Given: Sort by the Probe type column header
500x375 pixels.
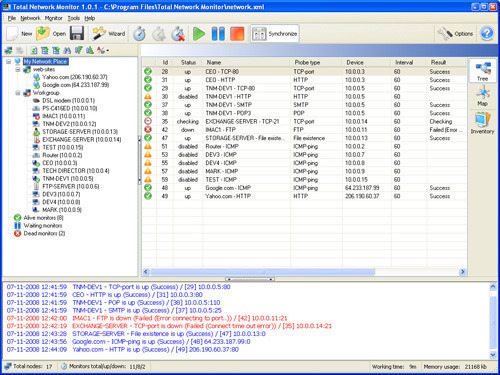Looking at the screenshot, I should (317, 62).
